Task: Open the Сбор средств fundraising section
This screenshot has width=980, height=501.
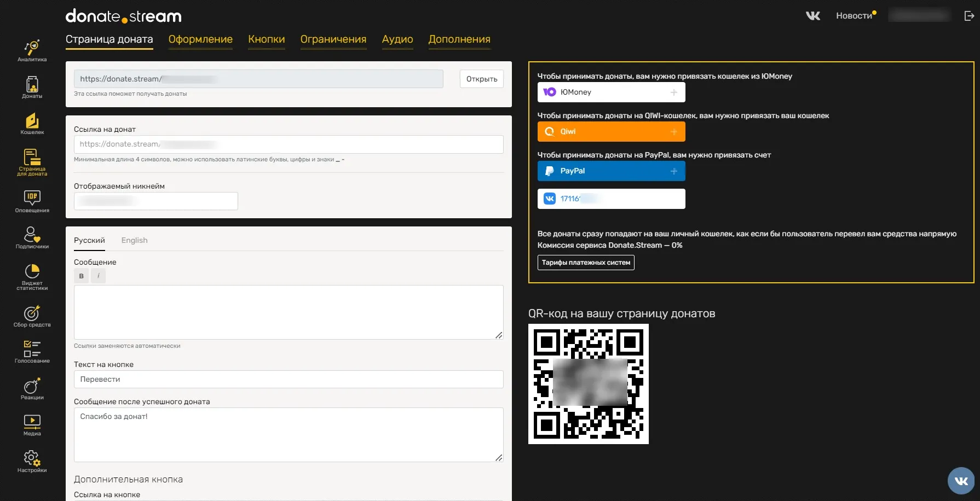Action: pyautogui.click(x=32, y=316)
